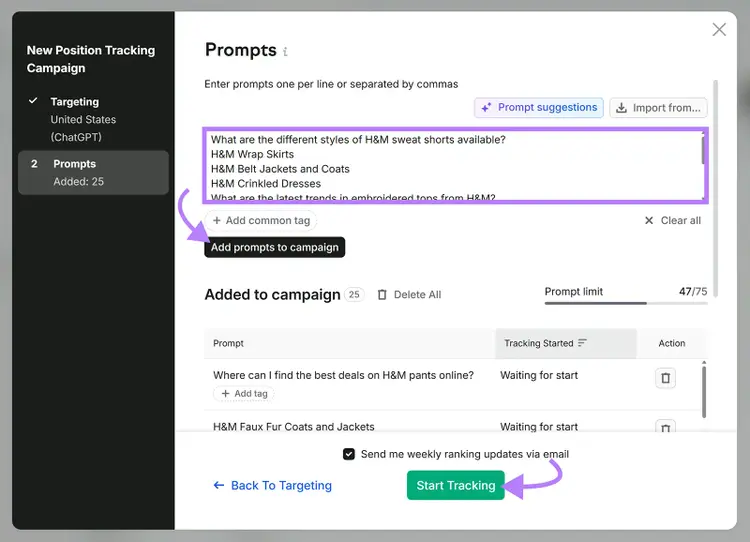Click the checkmark icon next to Targeting
Viewport: 750px width, 542px height.
tap(33, 101)
